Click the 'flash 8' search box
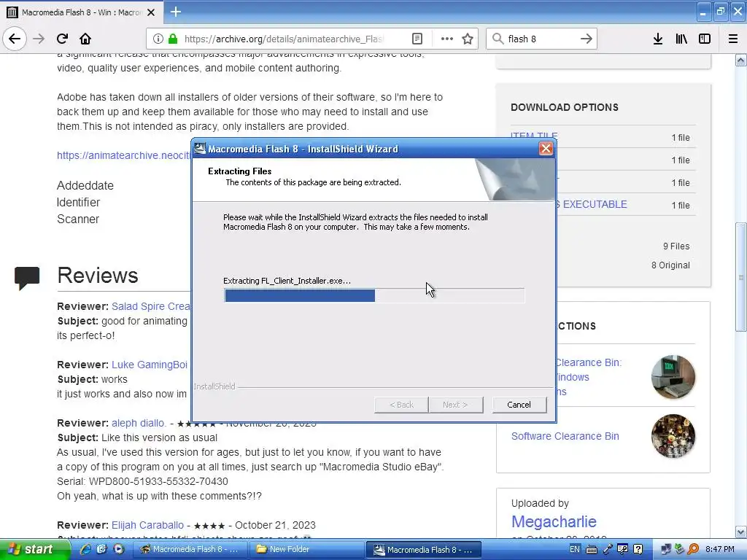Screen dimensions: 747x560 tap(541, 39)
